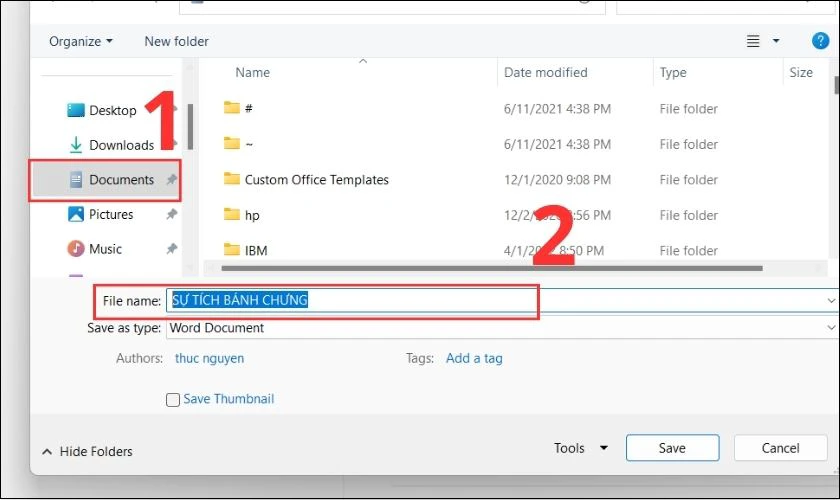This screenshot has width=840, height=500.
Task: Select Pictures in the navigation pane
Action: [x=110, y=214]
